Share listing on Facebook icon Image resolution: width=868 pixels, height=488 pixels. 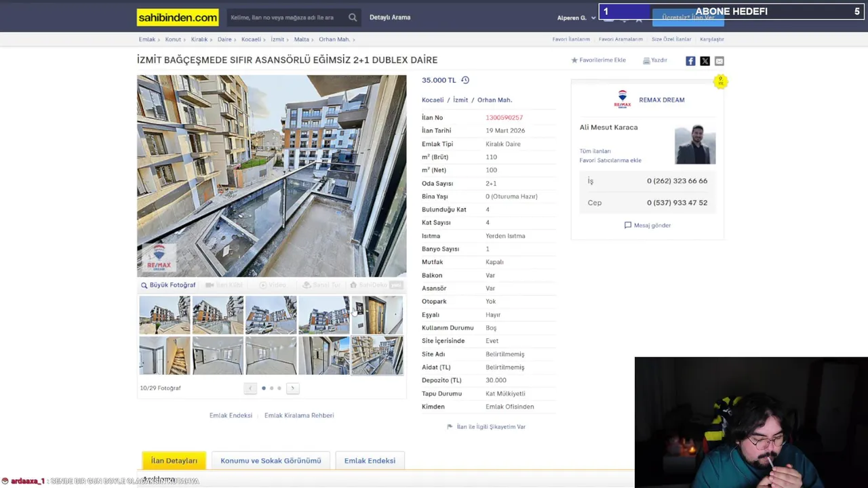[x=690, y=61]
